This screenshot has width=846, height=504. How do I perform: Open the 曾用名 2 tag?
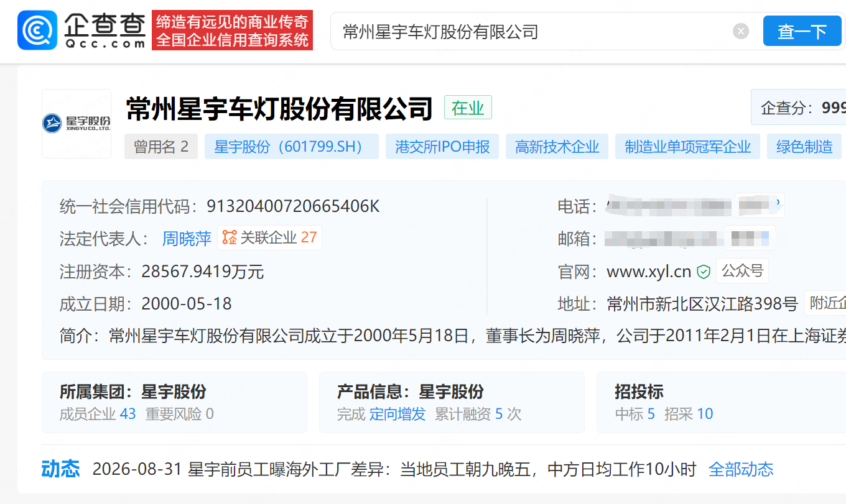tap(161, 147)
